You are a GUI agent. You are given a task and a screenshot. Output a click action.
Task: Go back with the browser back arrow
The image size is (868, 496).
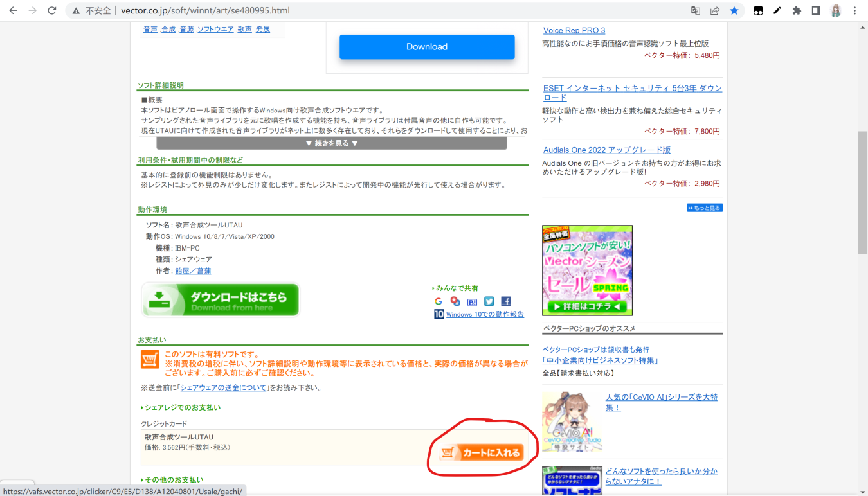point(13,11)
